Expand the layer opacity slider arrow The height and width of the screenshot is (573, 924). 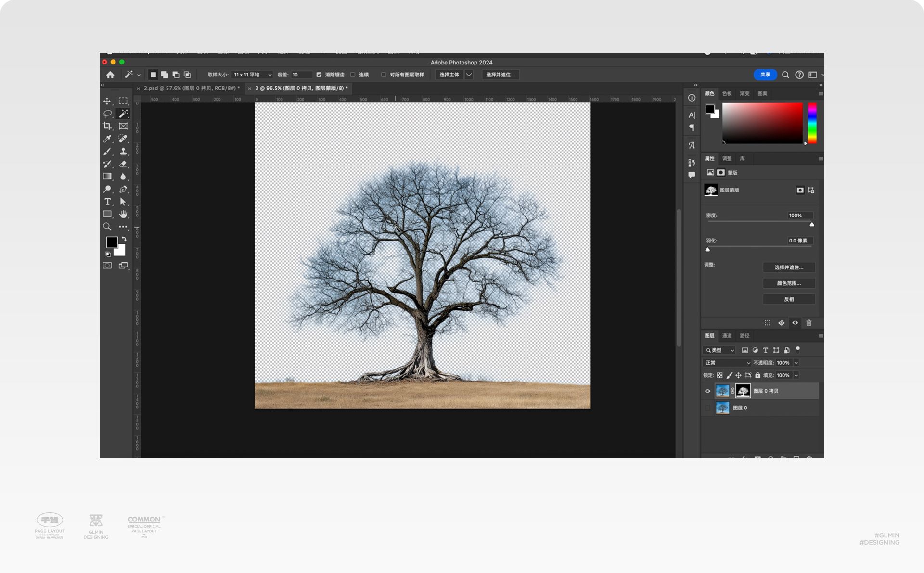tap(796, 363)
